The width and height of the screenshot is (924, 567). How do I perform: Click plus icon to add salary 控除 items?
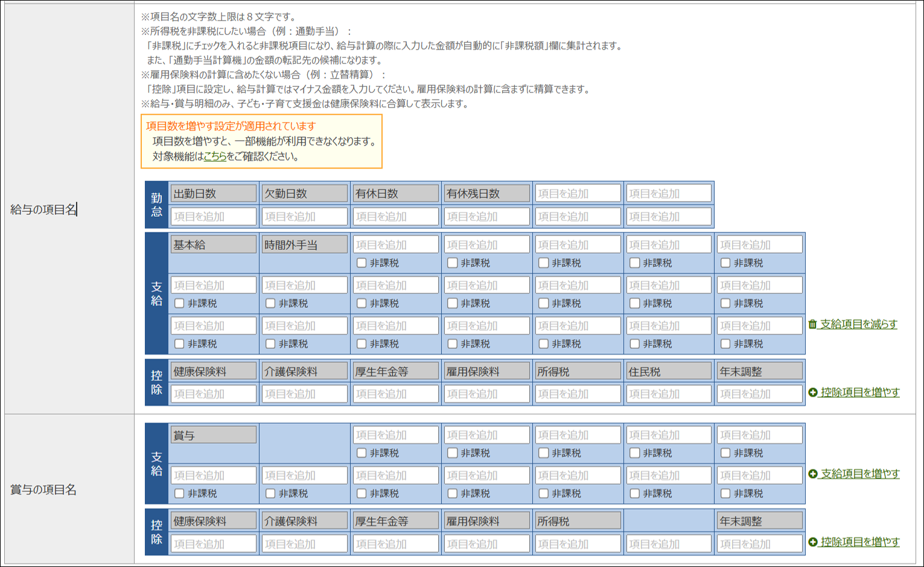(x=813, y=392)
